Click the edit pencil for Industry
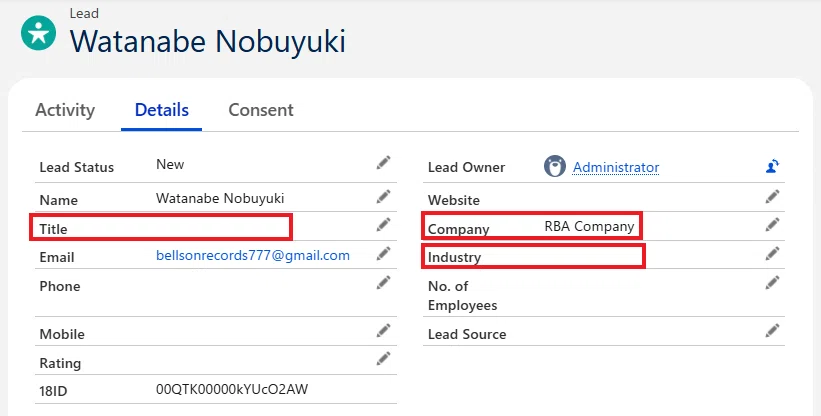Viewport: 821px width, 416px height. coord(772,254)
